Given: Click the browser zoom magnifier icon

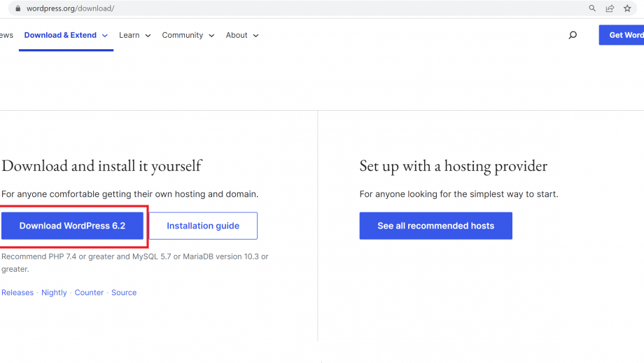Looking at the screenshot, I should tap(591, 8).
